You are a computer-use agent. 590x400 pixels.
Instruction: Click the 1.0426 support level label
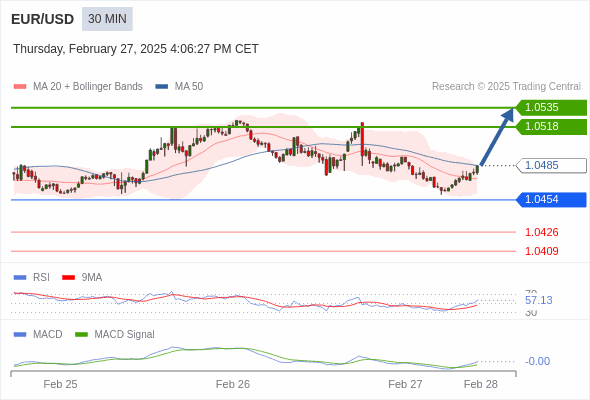(x=541, y=232)
